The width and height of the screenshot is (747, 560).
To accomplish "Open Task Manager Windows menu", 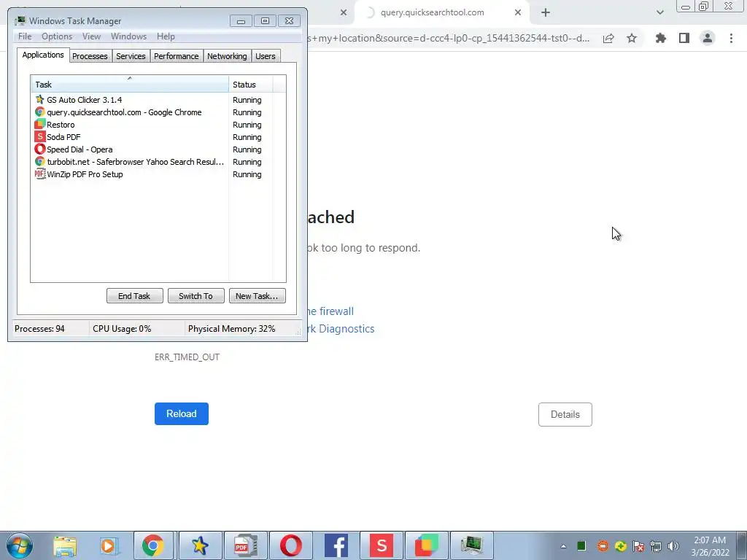I will point(128,36).
